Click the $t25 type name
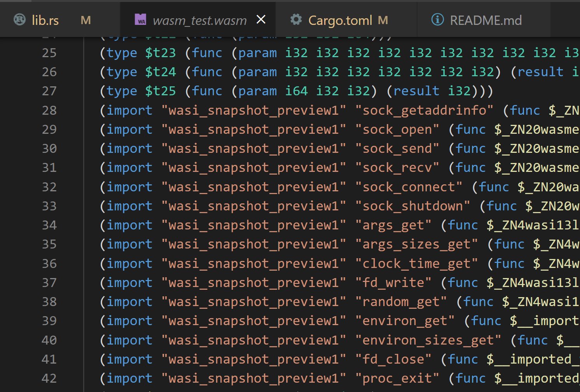580x392 pixels. point(161,91)
